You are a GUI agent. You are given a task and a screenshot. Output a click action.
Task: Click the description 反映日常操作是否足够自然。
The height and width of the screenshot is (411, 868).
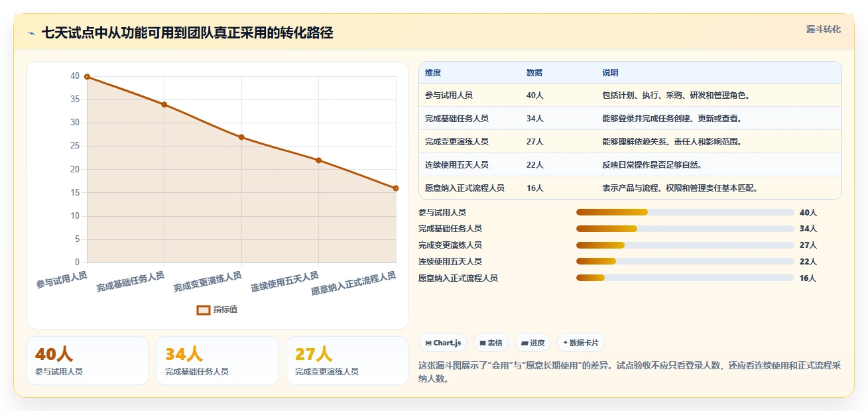652,165
